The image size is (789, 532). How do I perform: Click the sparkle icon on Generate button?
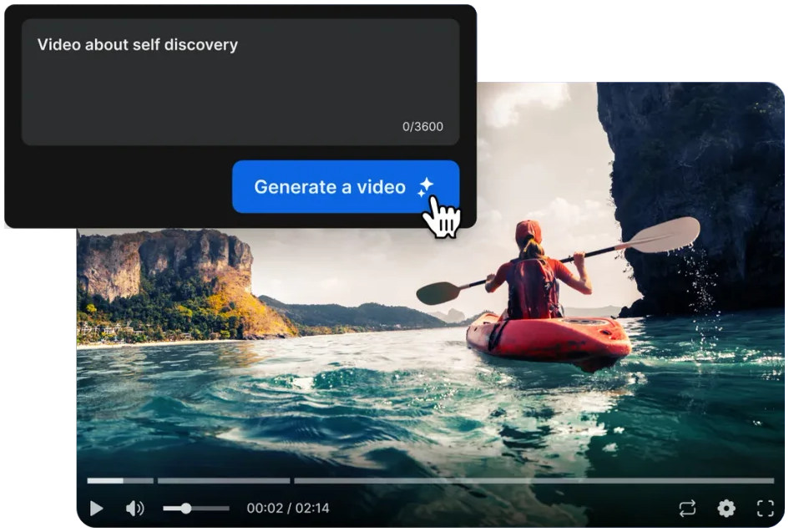pos(426,186)
